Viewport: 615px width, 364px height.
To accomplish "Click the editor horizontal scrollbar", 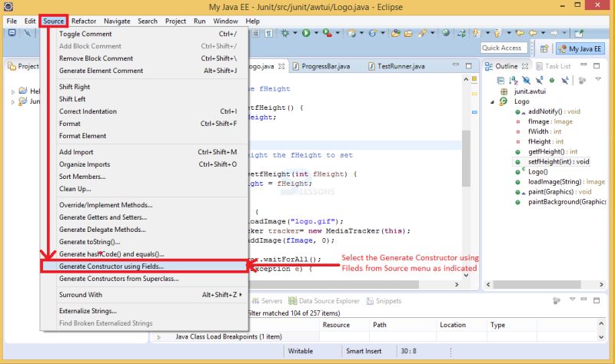I will (x=334, y=284).
